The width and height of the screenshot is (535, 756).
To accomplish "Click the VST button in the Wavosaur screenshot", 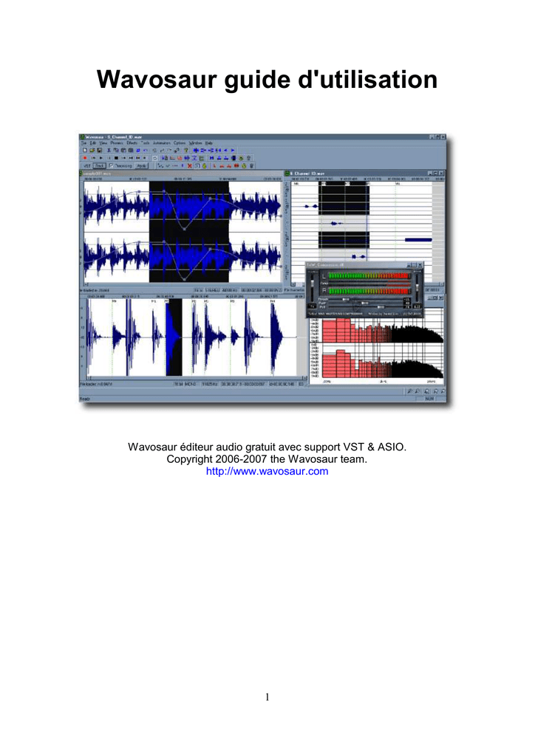I will [x=86, y=166].
